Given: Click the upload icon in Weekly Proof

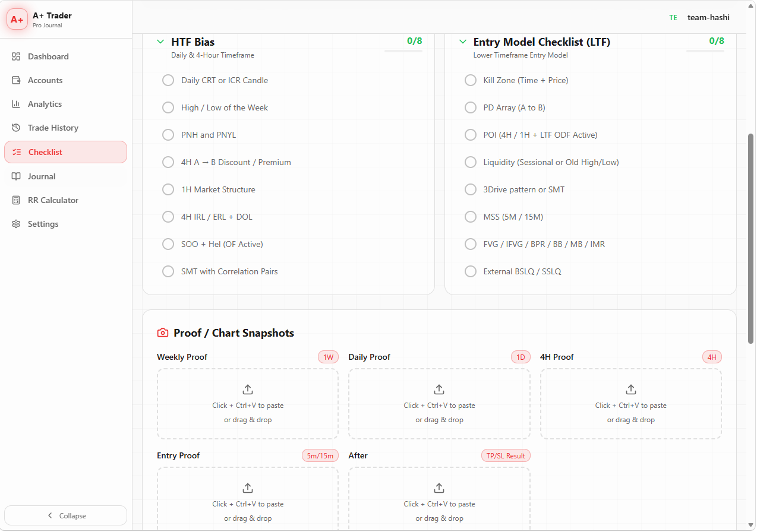Looking at the screenshot, I should click(x=248, y=389).
